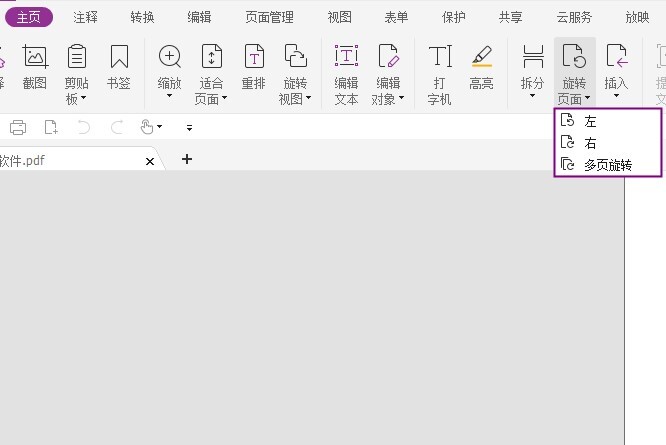Open the 视图 view tab

(339, 17)
